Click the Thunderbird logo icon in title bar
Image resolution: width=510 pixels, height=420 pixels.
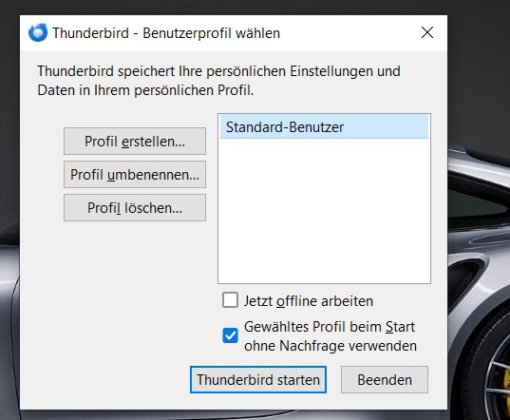tap(38, 32)
